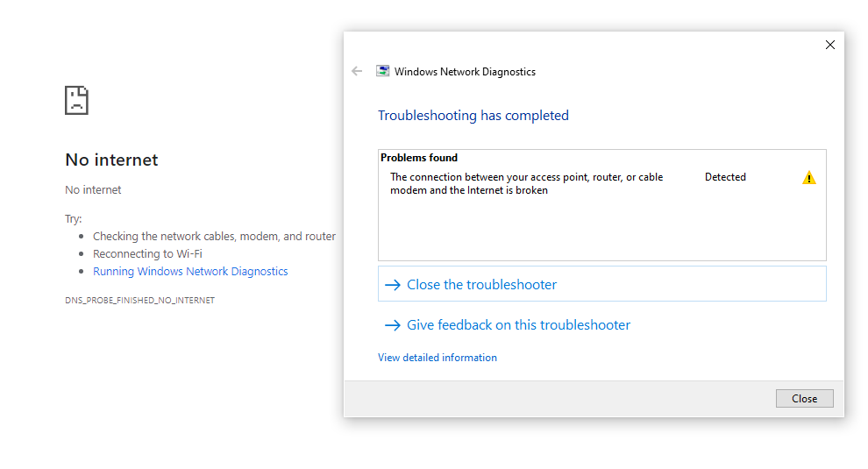Click the No internet heading

pyautogui.click(x=111, y=160)
